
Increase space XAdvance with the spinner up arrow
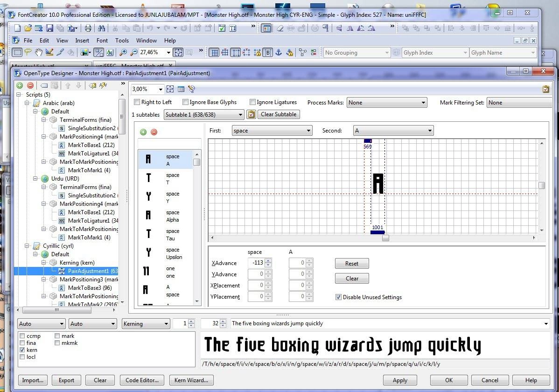click(x=268, y=261)
